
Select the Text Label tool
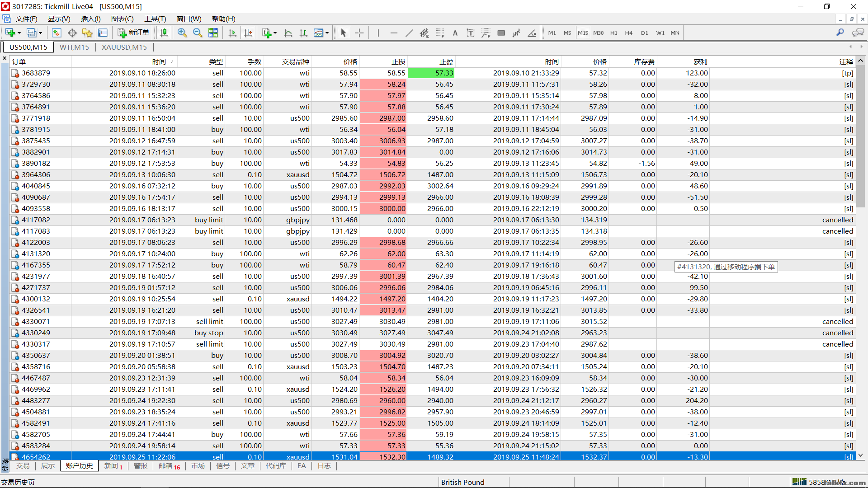pos(471,33)
